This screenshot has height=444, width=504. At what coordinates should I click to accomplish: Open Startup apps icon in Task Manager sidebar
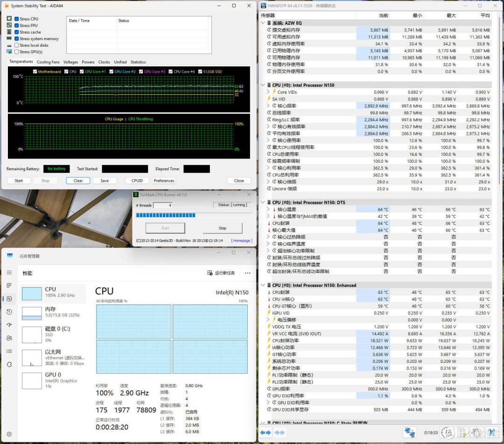(x=9, y=325)
